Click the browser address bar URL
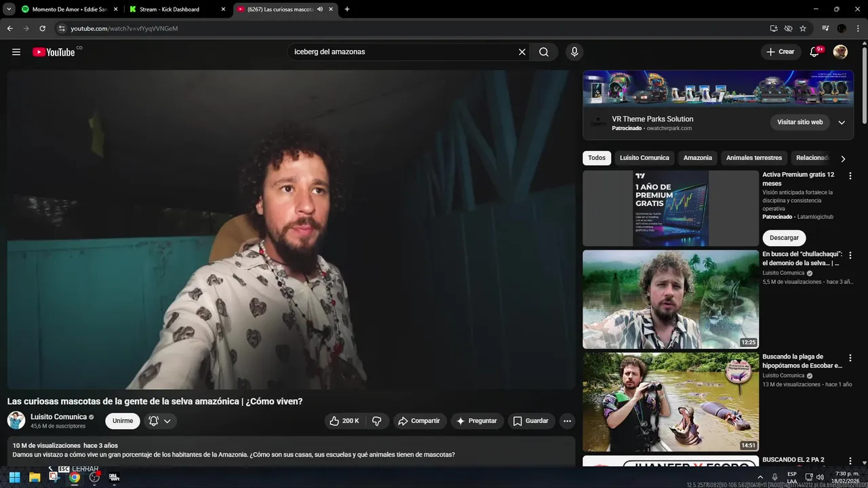 click(x=124, y=28)
